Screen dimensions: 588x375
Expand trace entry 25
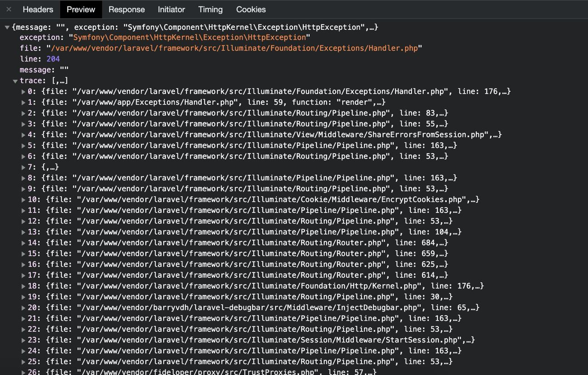(23, 362)
